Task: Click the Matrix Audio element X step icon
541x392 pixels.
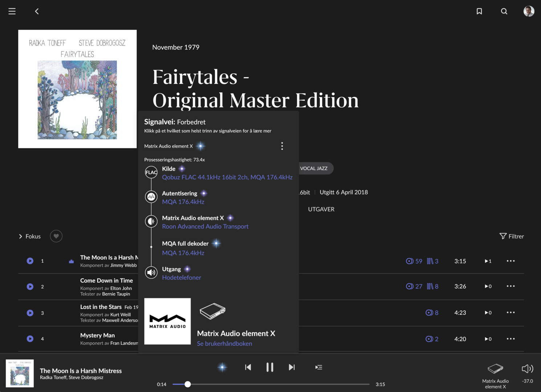Action: 151,221
